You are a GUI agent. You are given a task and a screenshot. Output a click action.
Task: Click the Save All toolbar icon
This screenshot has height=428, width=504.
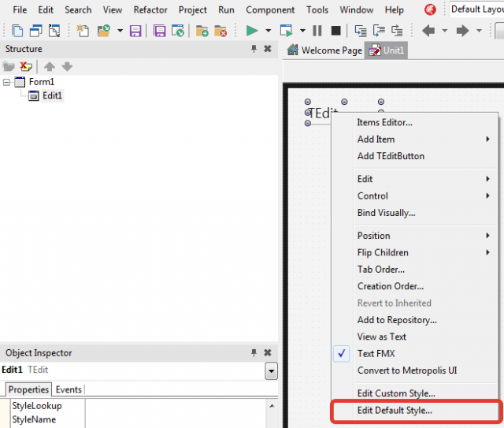[159, 31]
